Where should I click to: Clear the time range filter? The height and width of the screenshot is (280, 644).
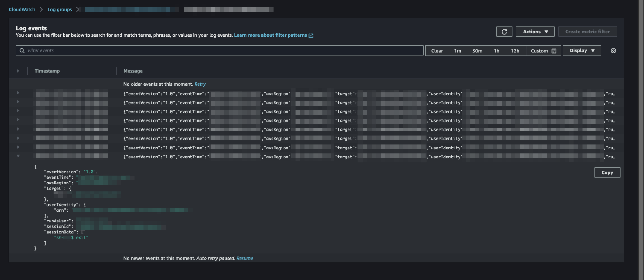click(437, 51)
